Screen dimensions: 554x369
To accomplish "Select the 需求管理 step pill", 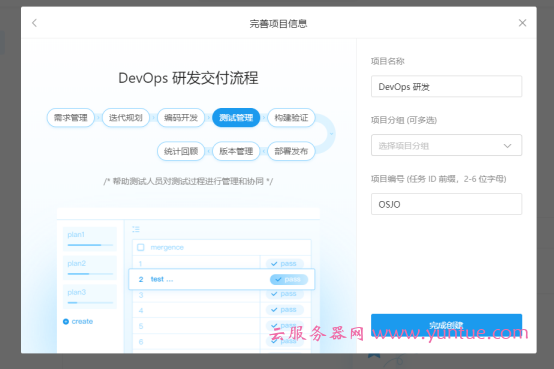I will coord(71,118).
